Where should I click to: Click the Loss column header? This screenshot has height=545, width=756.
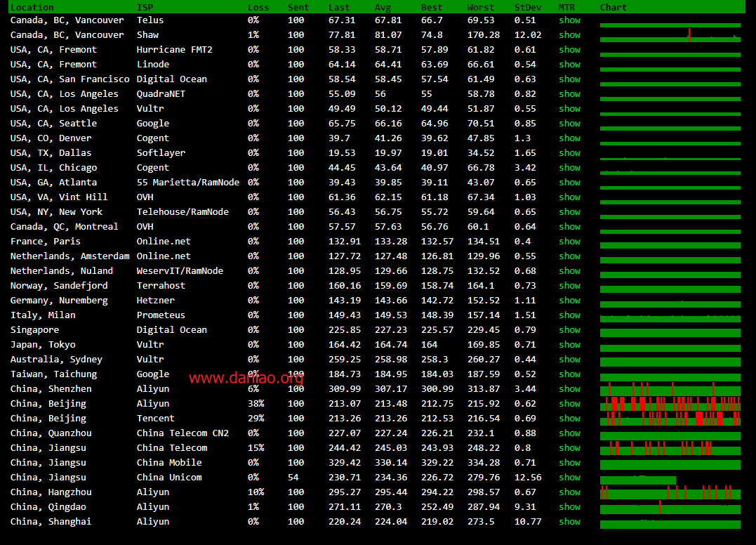click(x=258, y=8)
